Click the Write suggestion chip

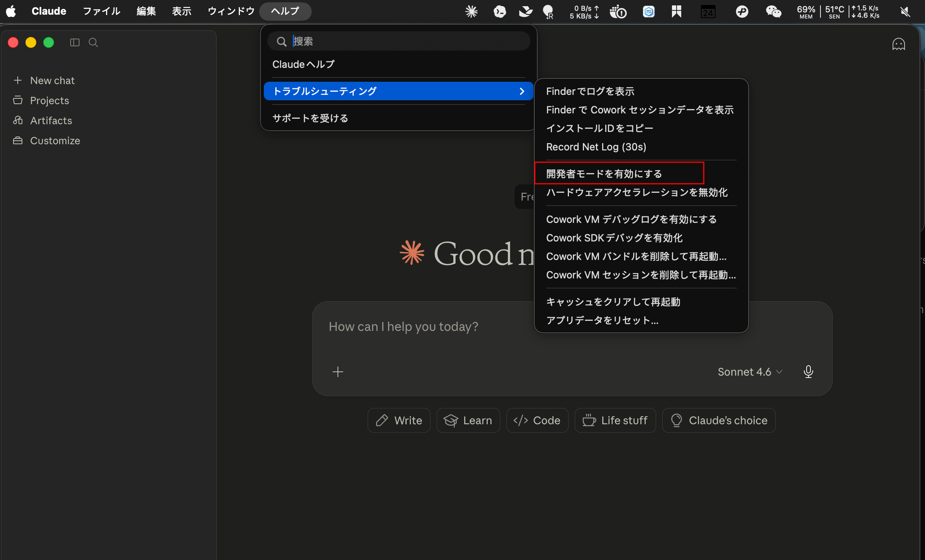[x=399, y=420]
